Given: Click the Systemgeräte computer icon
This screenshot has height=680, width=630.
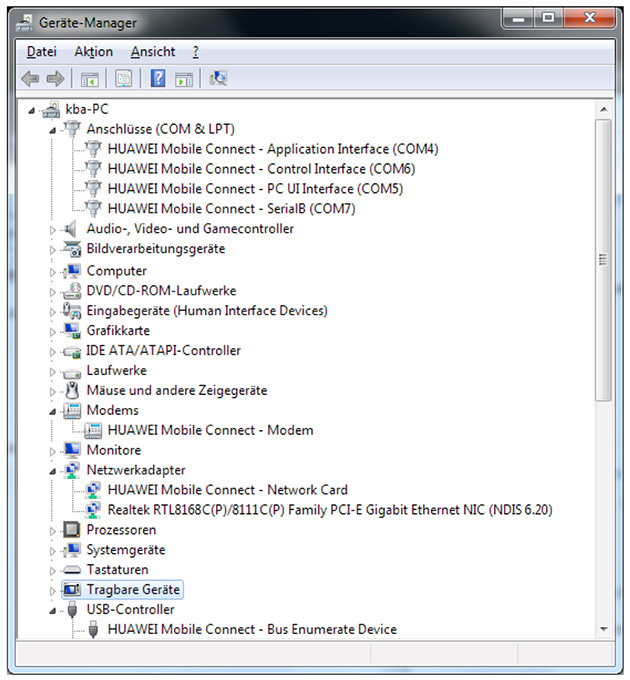Looking at the screenshot, I should click(x=72, y=550).
